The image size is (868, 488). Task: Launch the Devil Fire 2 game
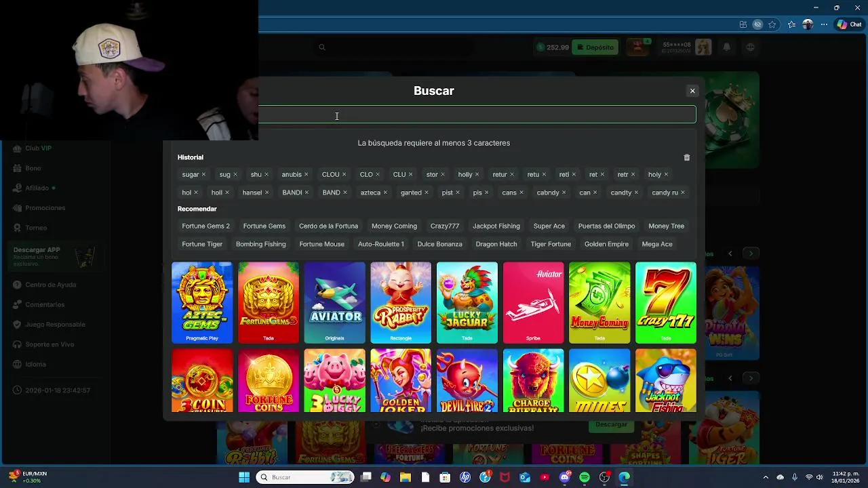[467, 381]
